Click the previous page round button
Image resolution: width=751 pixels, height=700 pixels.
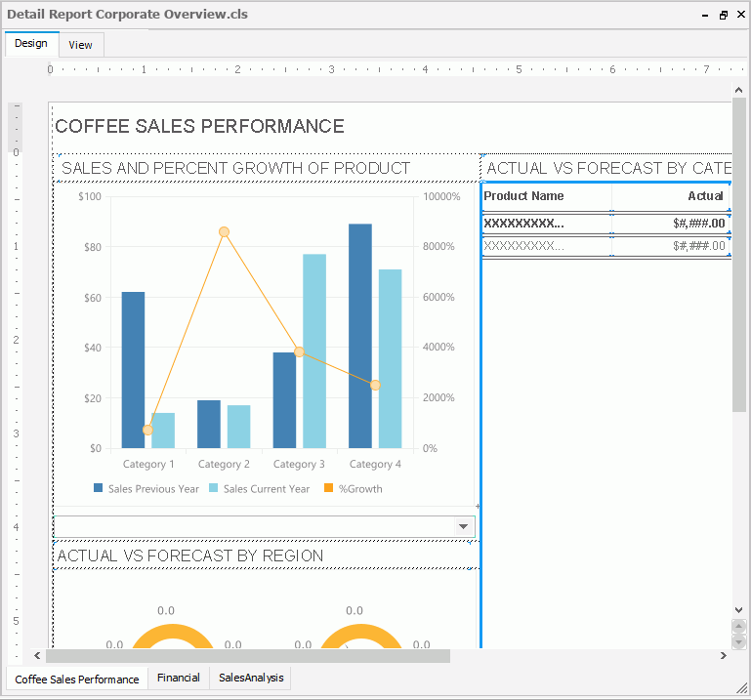tap(738, 628)
